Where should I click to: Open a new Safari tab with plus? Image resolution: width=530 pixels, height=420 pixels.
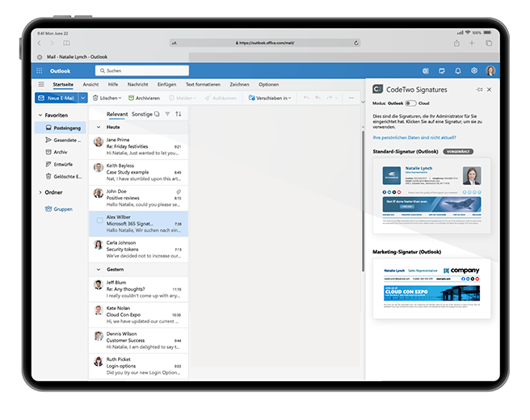coord(472,43)
